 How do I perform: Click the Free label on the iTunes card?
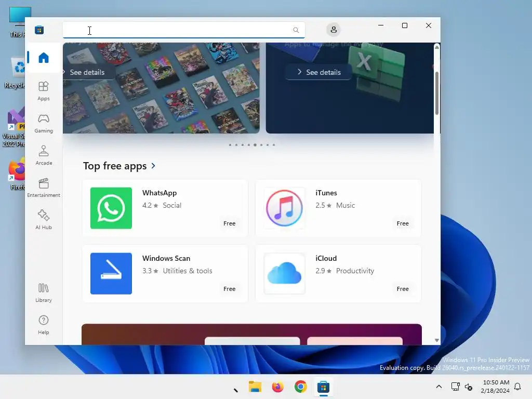point(403,223)
